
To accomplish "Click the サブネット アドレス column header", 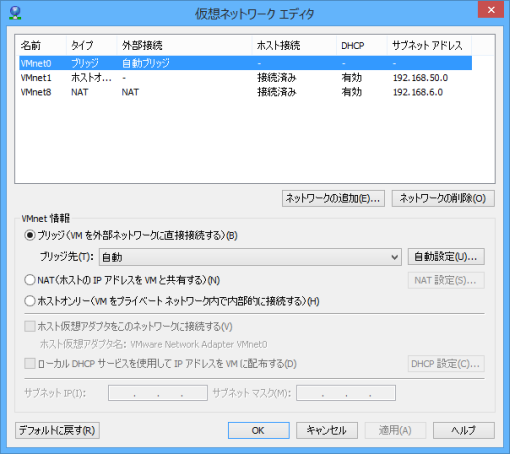I will pos(429,45).
